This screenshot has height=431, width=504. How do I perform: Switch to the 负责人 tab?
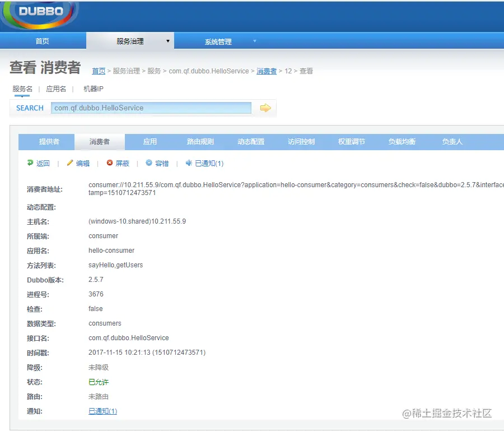452,142
